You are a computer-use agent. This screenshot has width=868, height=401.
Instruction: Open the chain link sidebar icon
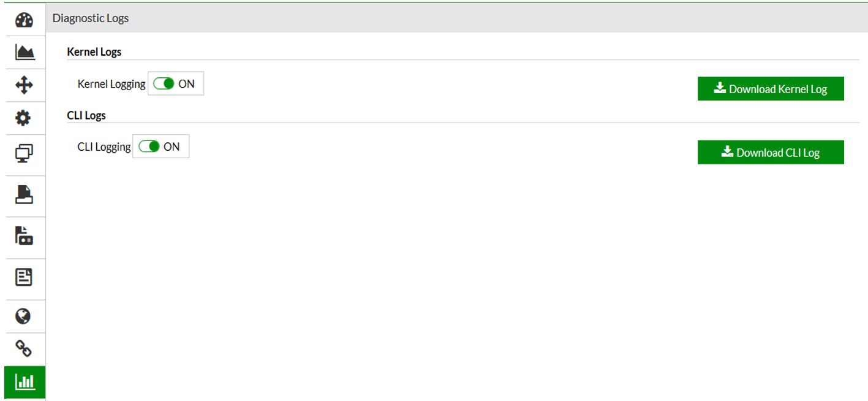tap(23, 349)
